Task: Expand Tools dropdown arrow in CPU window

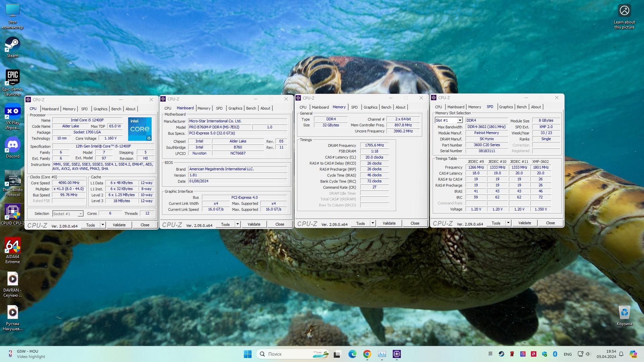Action: pos(103,225)
